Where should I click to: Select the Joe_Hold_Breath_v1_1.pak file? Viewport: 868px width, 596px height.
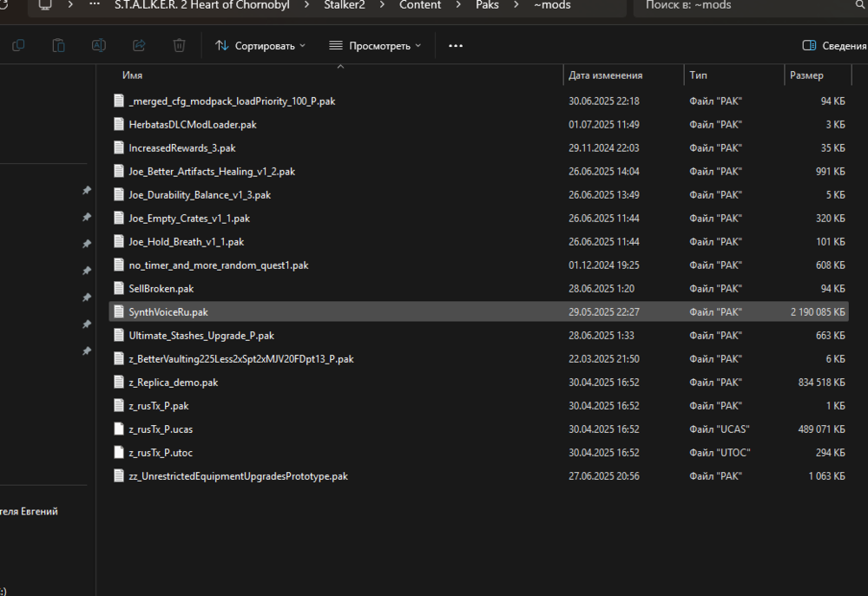(186, 241)
